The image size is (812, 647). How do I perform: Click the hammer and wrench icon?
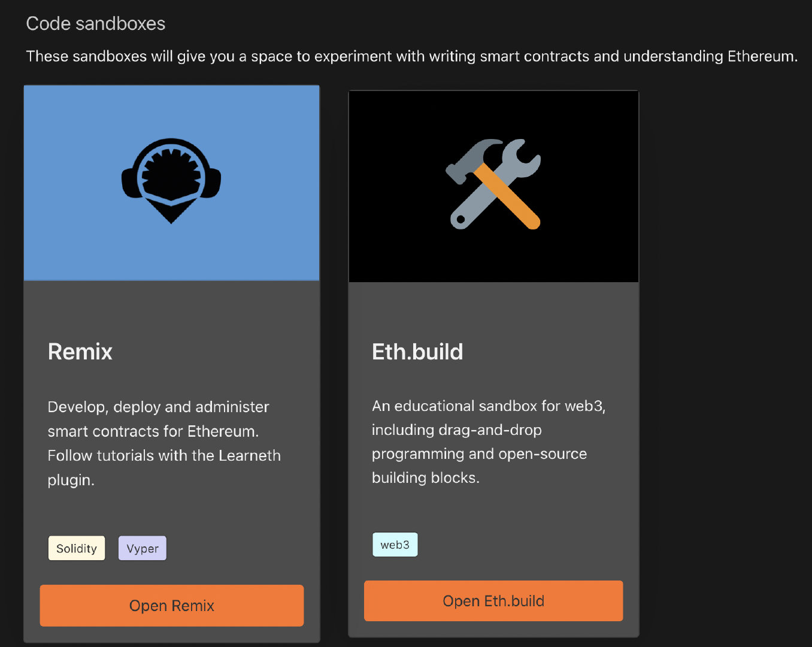coord(493,184)
